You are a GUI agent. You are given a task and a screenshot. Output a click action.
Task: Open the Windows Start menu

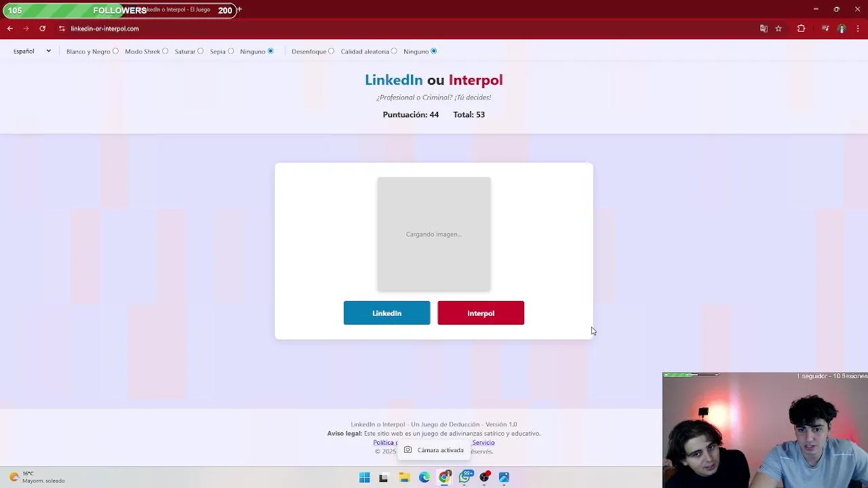pos(364,477)
